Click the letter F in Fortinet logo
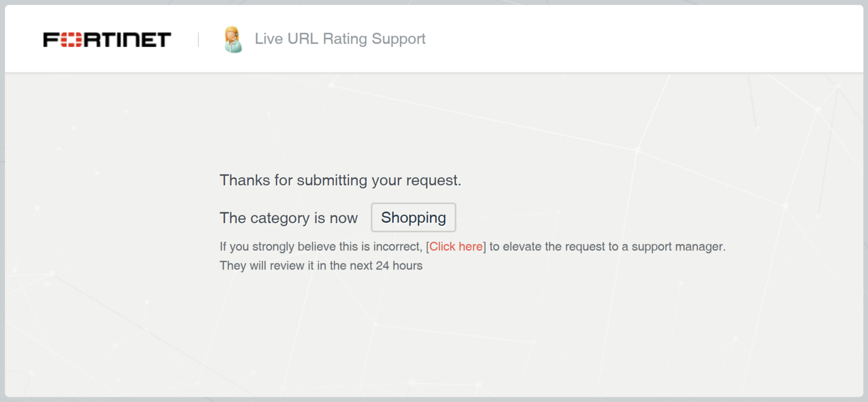868x402 pixels. tap(51, 40)
